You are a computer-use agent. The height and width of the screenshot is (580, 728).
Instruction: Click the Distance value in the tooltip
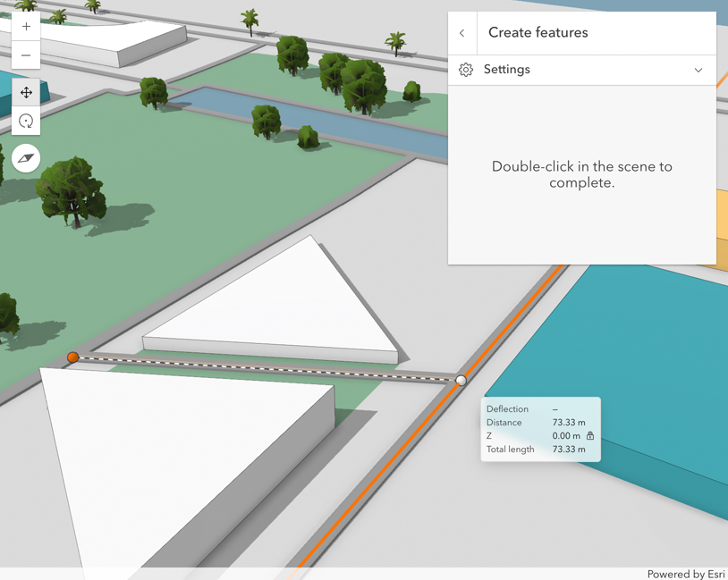point(570,422)
